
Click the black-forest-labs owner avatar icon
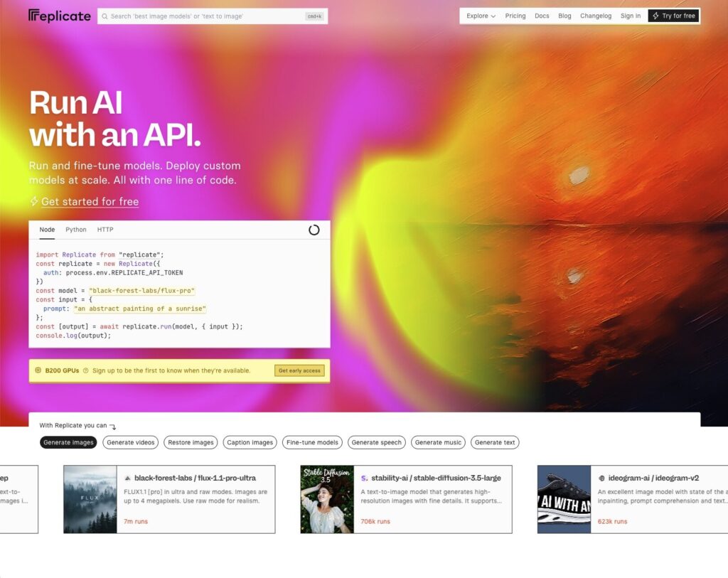[x=128, y=478]
